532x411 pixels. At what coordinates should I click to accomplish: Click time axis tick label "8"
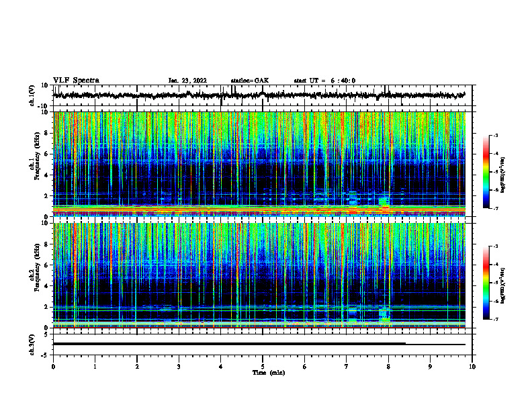pos(388,367)
